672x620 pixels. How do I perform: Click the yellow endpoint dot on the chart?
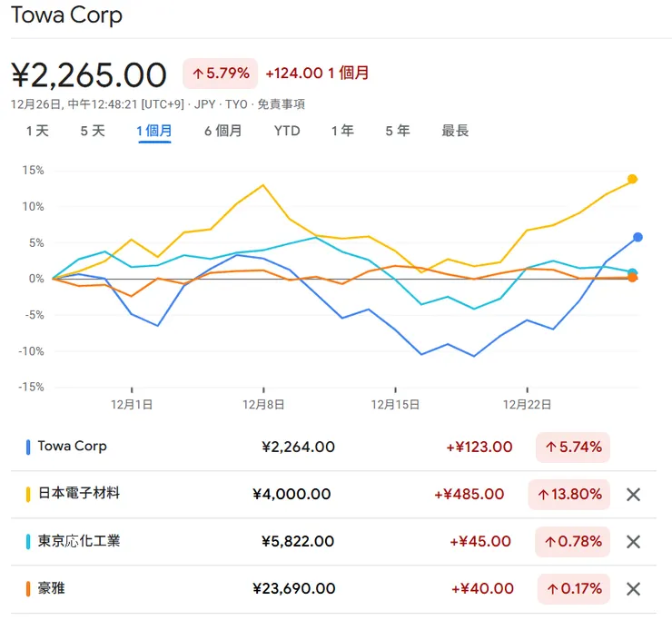tap(632, 179)
